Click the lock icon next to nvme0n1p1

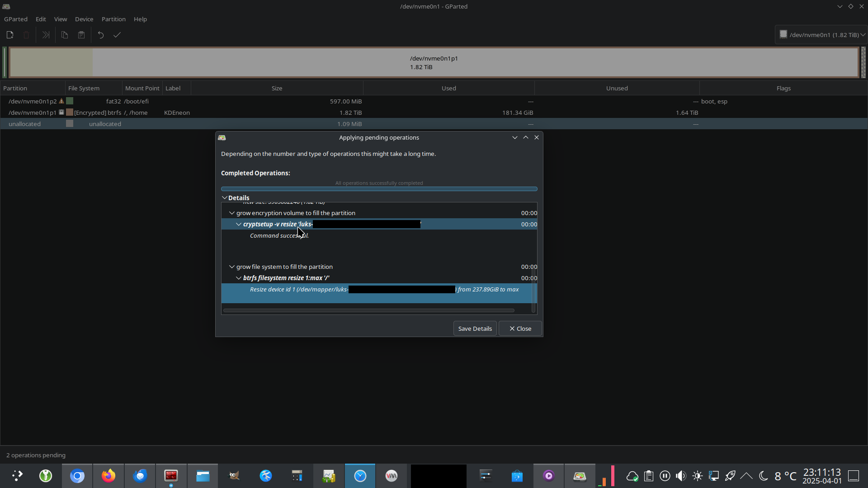click(61, 112)
